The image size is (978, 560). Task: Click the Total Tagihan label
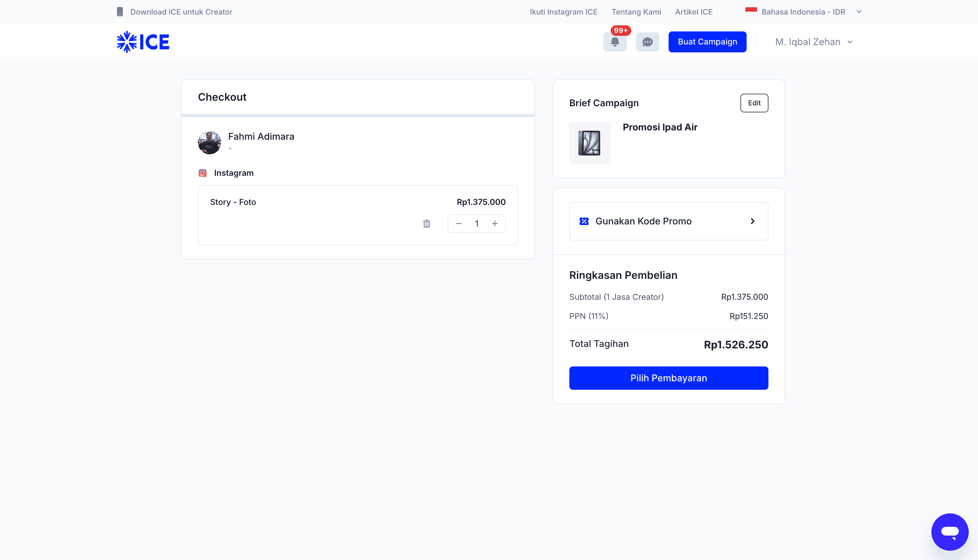598,344
